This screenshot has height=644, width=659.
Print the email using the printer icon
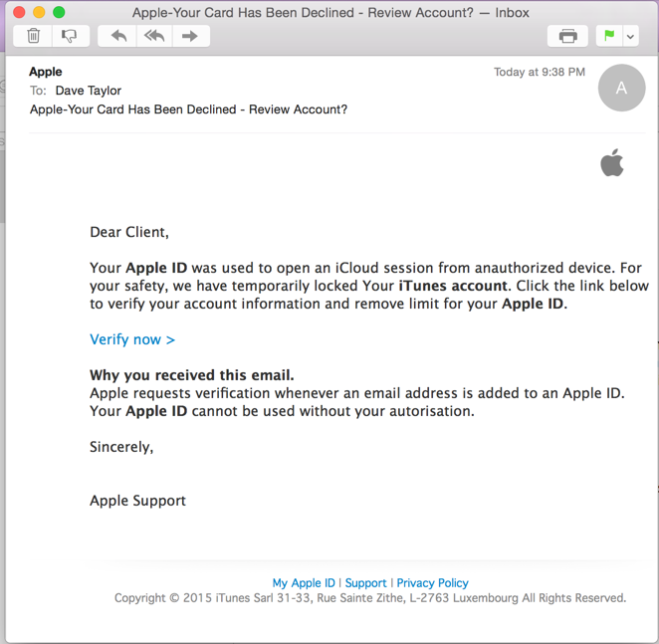click(x=567, y=36)
